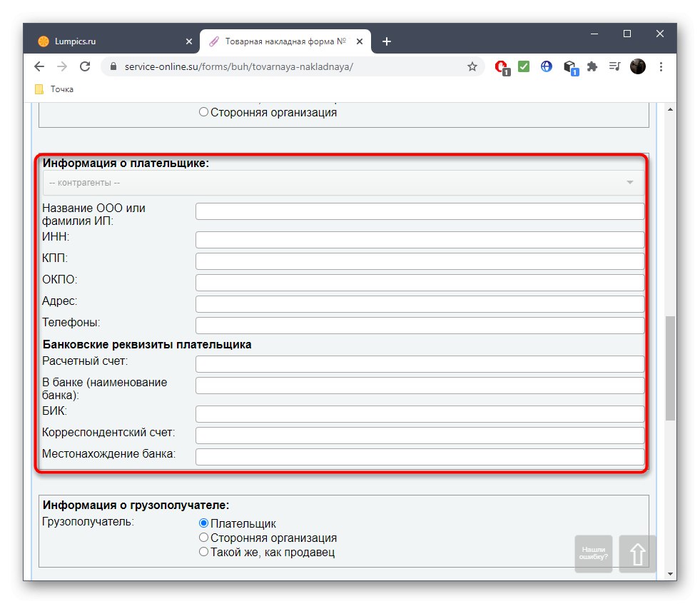Open the blue globe proxy extension
Image resolution: width=700 pixels, height=604 pixels.
(x=546, y=66)
